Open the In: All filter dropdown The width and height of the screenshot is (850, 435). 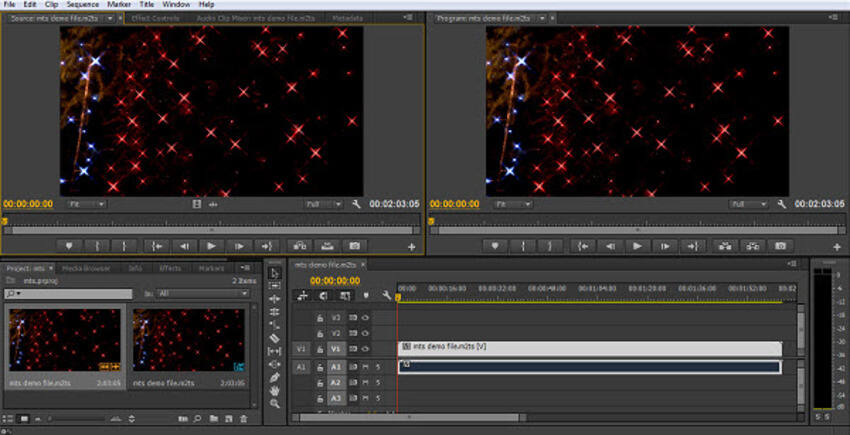[x=203, y=293]
